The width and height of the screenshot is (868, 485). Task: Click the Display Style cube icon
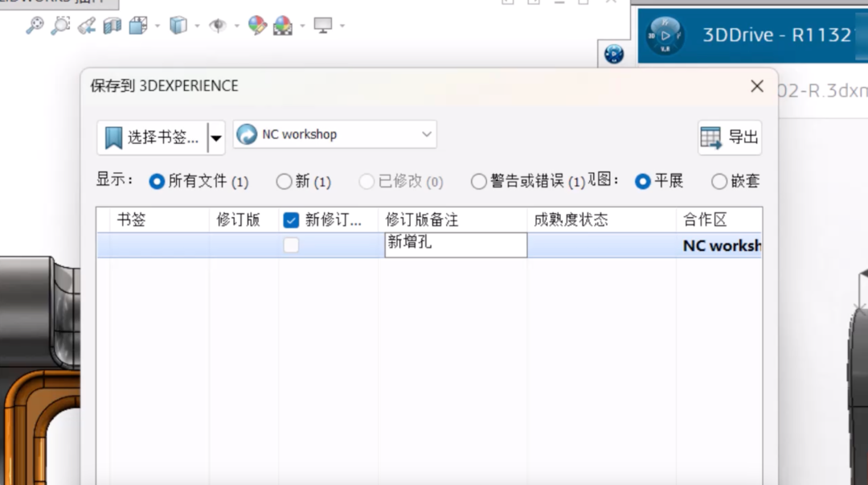pos(178,26)
